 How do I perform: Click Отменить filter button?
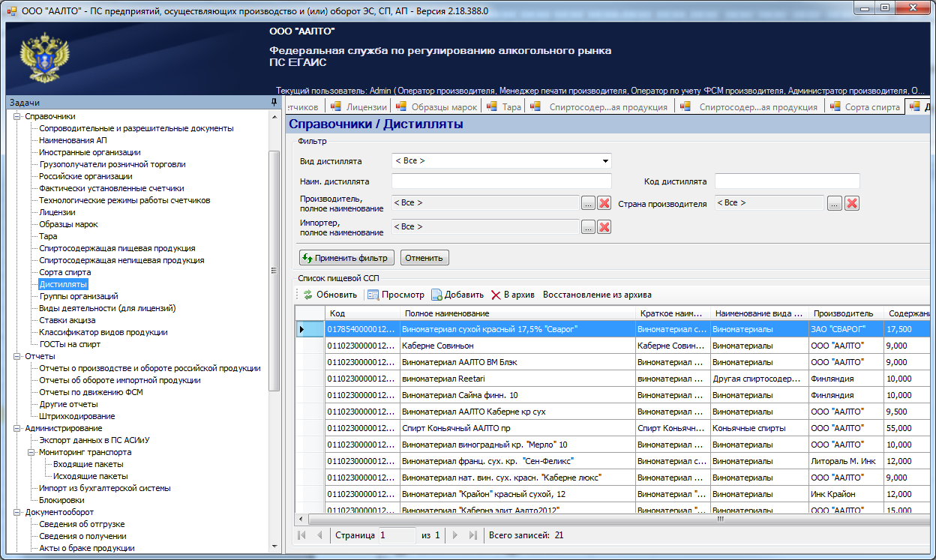[424, 258]
